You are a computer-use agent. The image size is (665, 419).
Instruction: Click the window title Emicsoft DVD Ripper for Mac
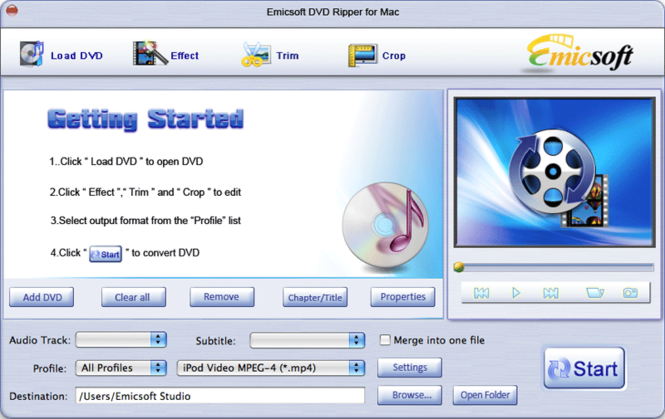(x=333, y=12)
